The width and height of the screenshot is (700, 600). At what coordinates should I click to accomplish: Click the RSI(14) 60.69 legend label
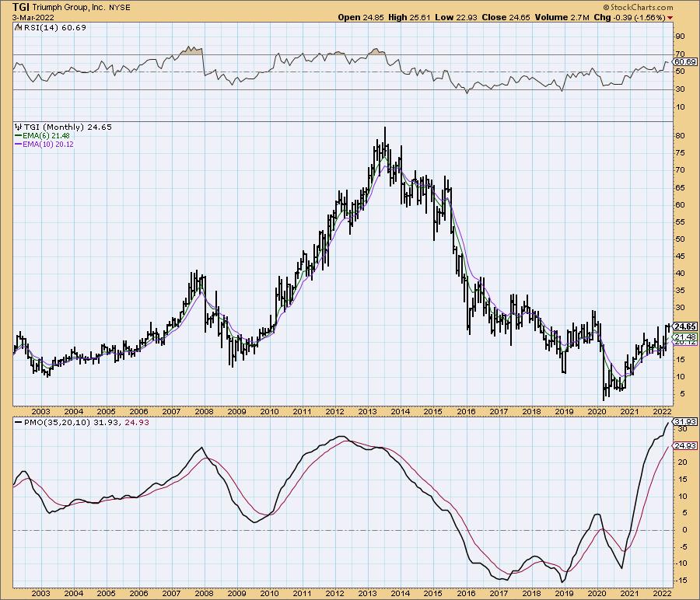click(54, 27)
